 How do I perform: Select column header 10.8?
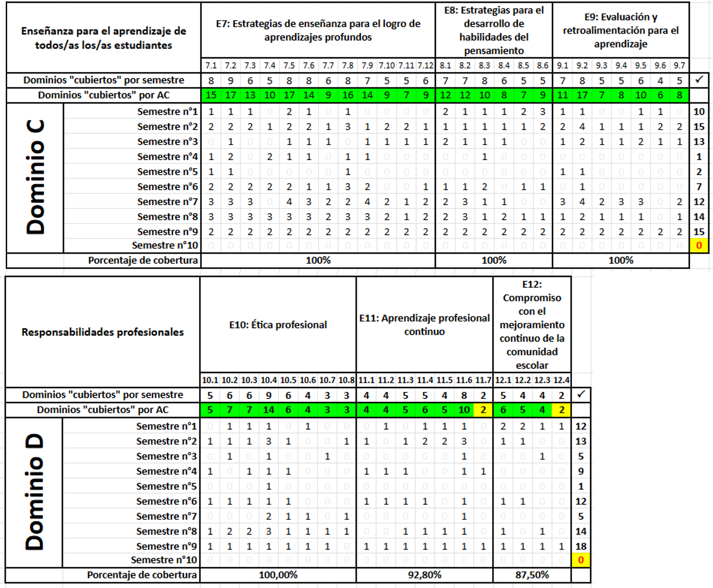(347, 380)
